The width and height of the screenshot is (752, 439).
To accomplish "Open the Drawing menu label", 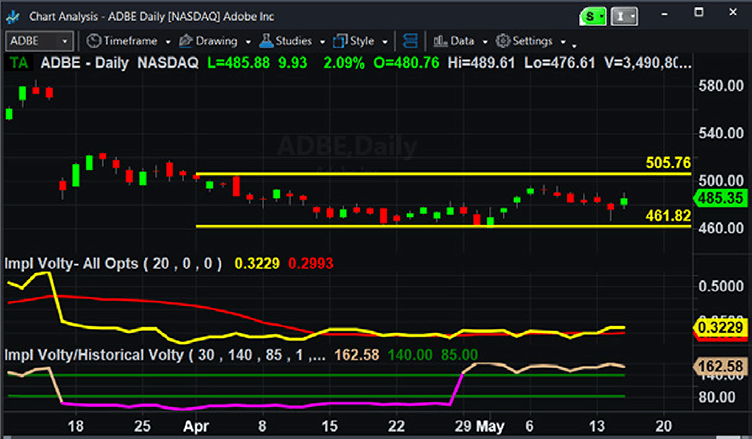I will [216, 41].
